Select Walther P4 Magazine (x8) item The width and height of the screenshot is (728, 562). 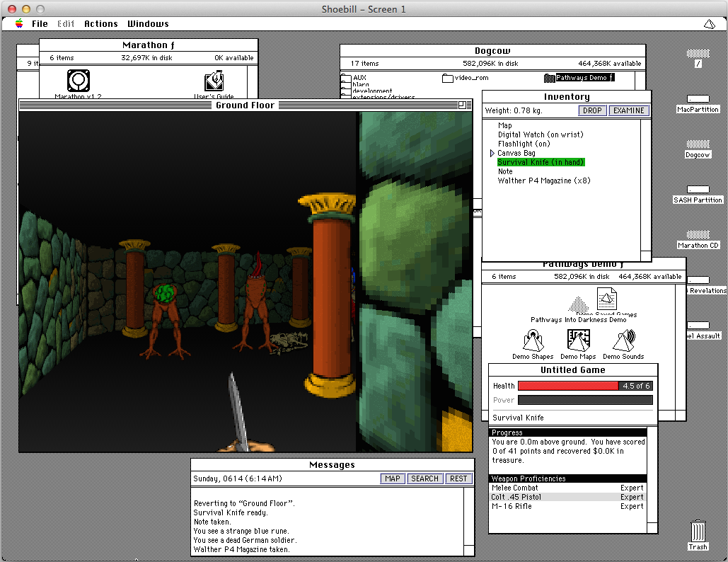tap(543, 180)
